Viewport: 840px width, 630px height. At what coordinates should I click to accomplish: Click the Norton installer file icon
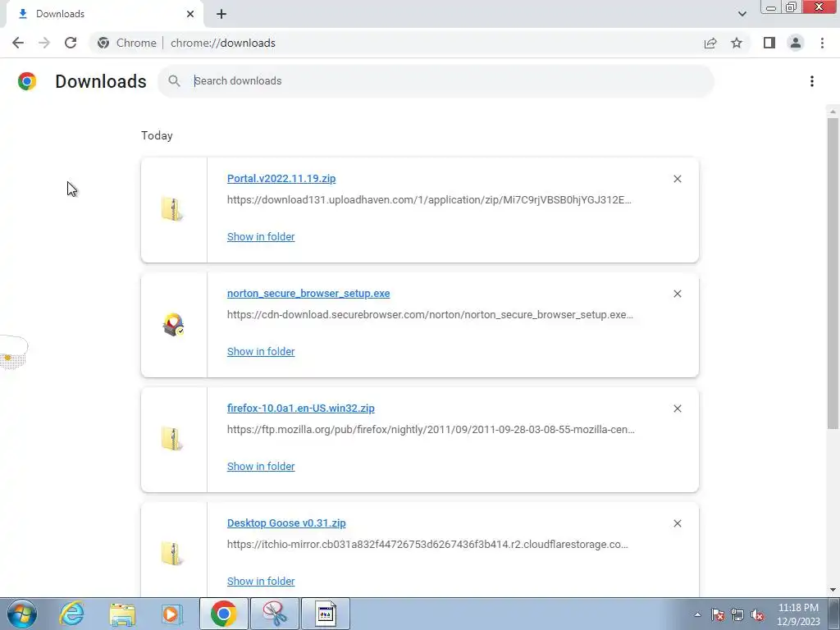coord(173,325)
